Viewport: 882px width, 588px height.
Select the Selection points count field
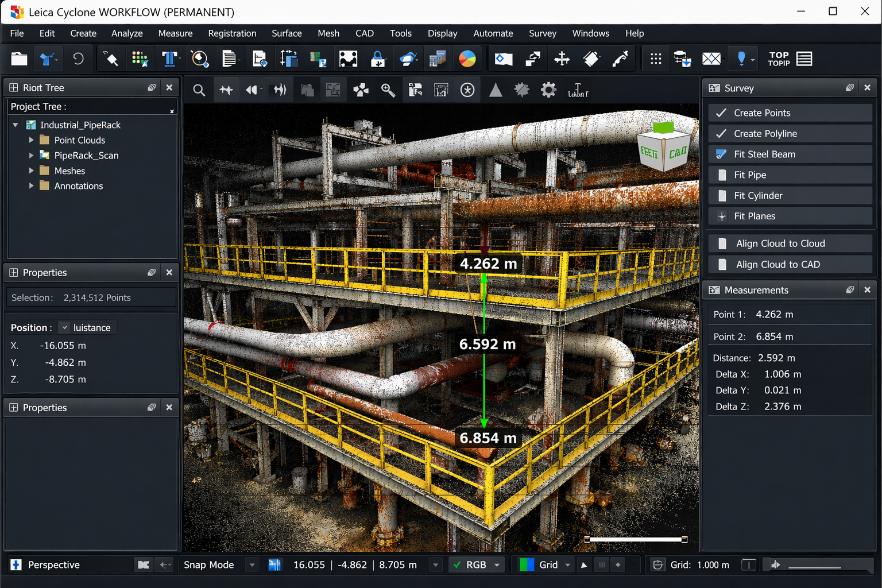point(91,297)
